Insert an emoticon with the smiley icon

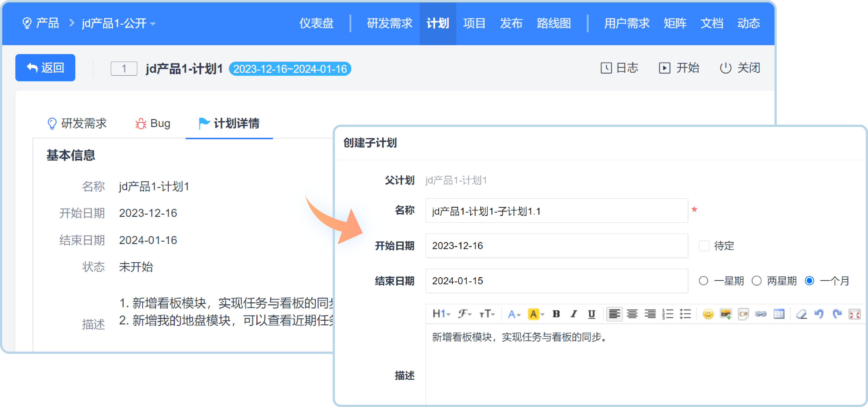pos(708,314)
